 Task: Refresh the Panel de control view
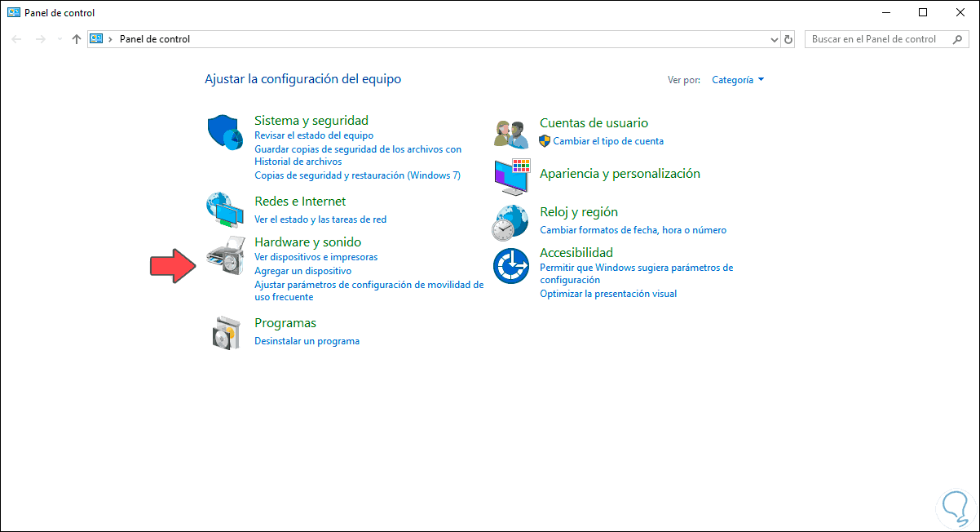[x=788, y=39]
